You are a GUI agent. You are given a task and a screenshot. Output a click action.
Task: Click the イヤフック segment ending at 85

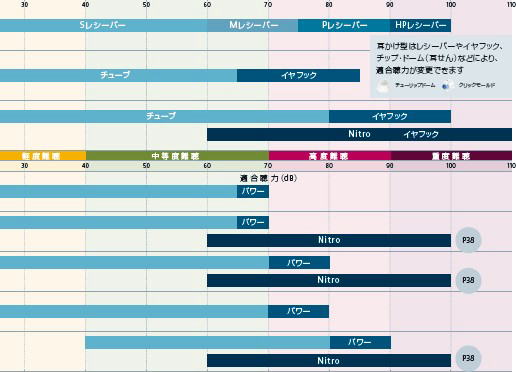tap(298, 76)
